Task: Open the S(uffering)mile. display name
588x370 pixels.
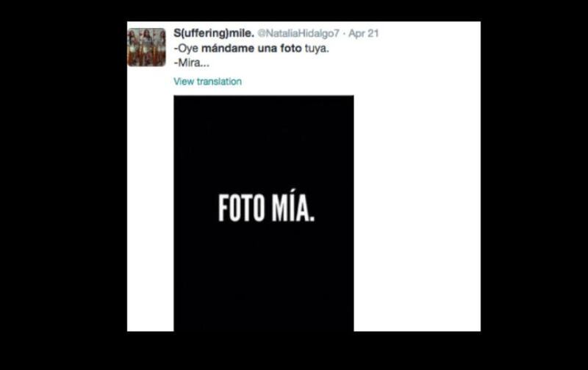Action: [x=214, y=33]
